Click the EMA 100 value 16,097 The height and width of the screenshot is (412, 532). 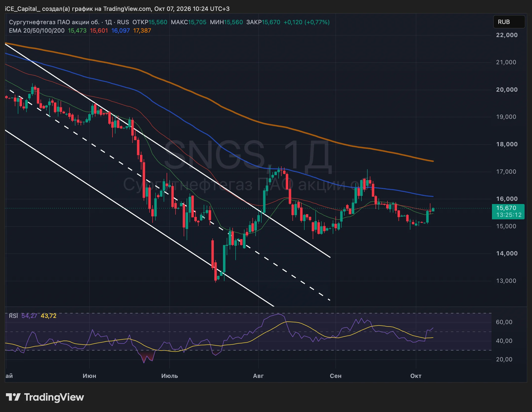(x=121, y=31)
